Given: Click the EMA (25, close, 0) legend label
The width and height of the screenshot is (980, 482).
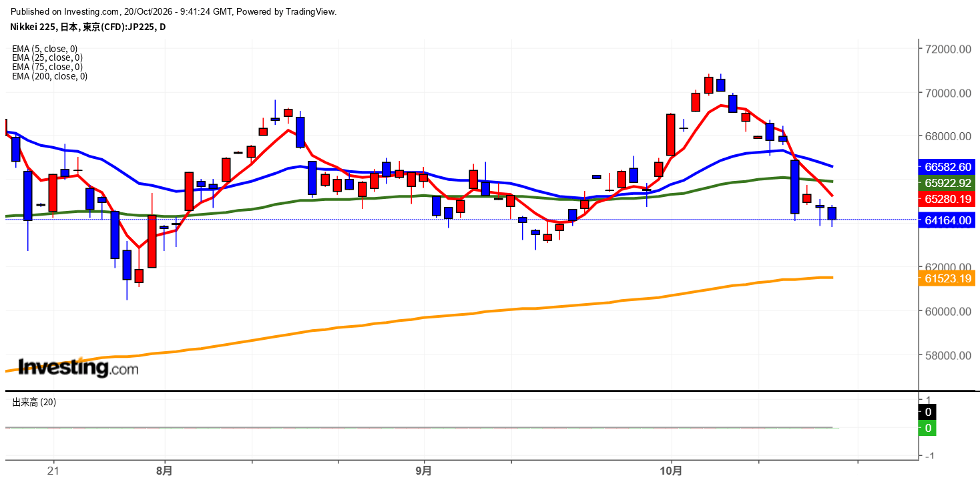Looking at the screenshot, I should [47, 58].
